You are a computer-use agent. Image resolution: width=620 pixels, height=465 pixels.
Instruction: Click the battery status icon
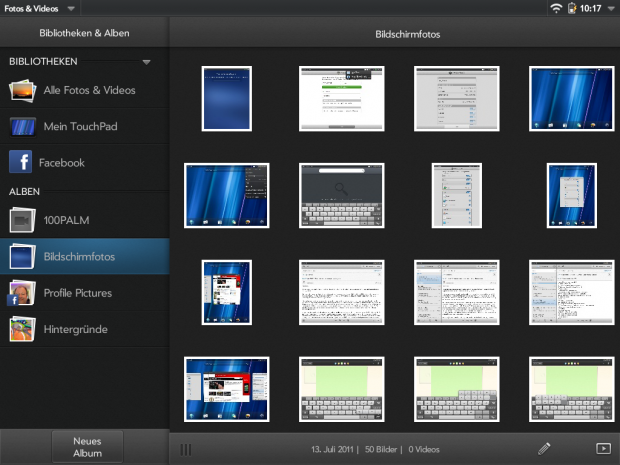coord(572,8)
